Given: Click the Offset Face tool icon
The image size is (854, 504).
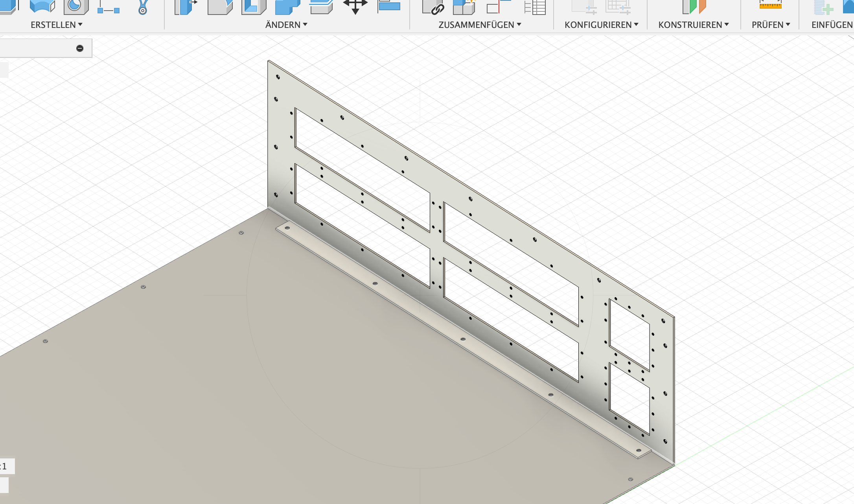Looking at the screenshot, I should 321,6.
